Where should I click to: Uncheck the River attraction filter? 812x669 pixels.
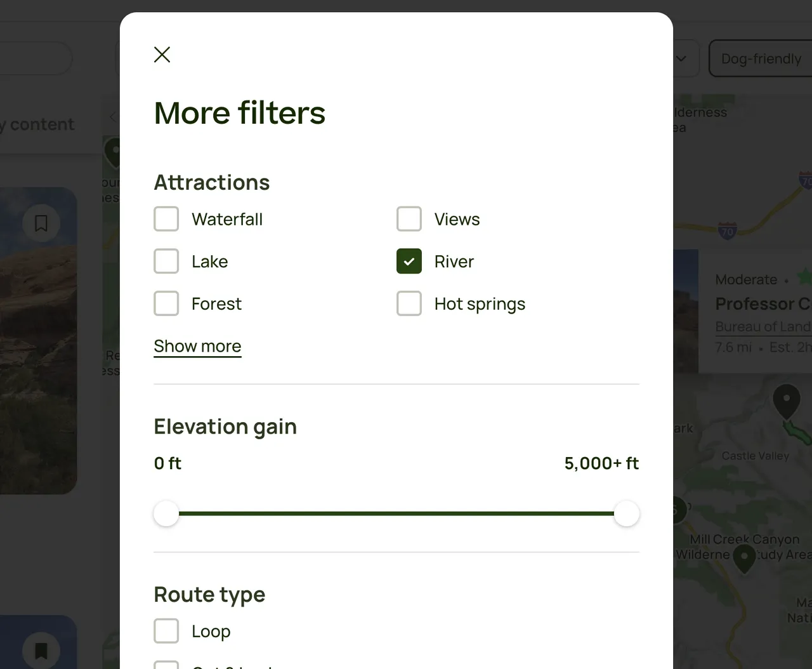click(409, 262)
